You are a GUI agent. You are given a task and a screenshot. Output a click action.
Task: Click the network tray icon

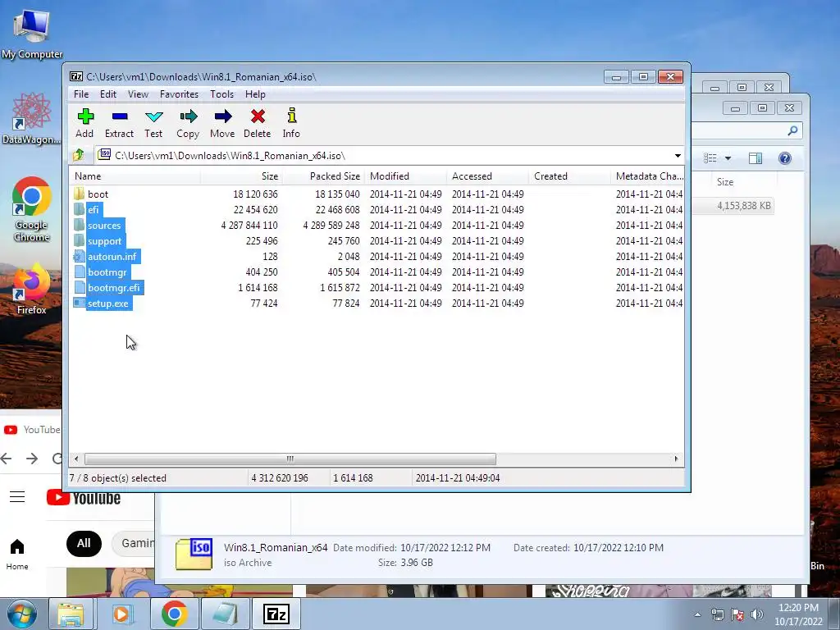pyautogui.click(x=717, y=614)
